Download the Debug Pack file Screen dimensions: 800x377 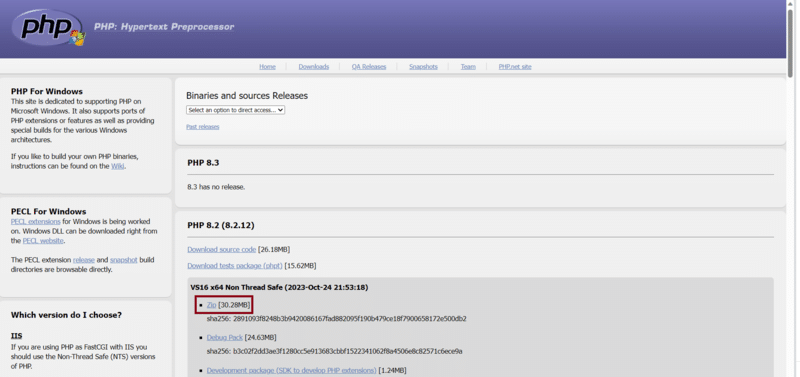tap(224, 338)
